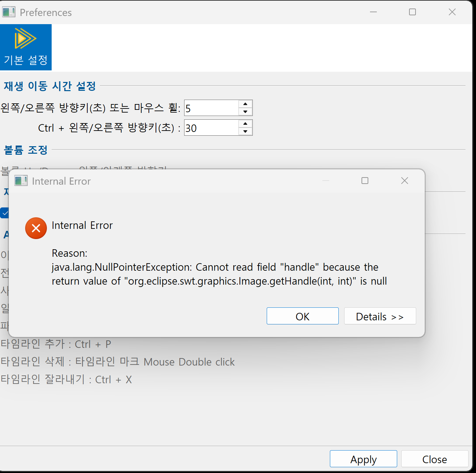Click the red error X icon
Viewport: 476px width, 473px height.
pyautogui.click(x=36, y=228)
